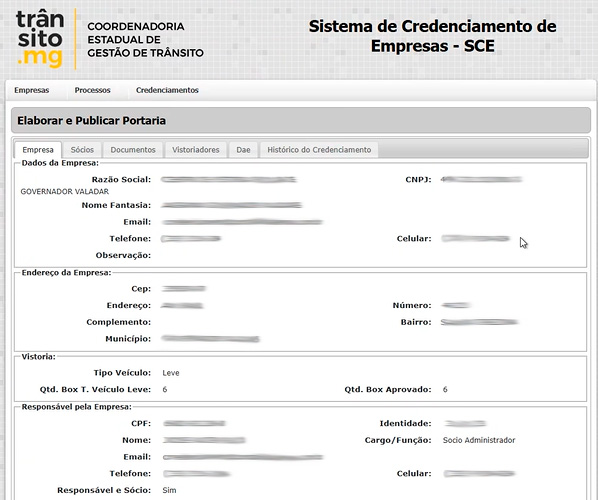Click the Sistema de Credenciamento de Empresas title
Image resolution: width=598 pixels, height=500 pixels.
click(x=432, y=36)
